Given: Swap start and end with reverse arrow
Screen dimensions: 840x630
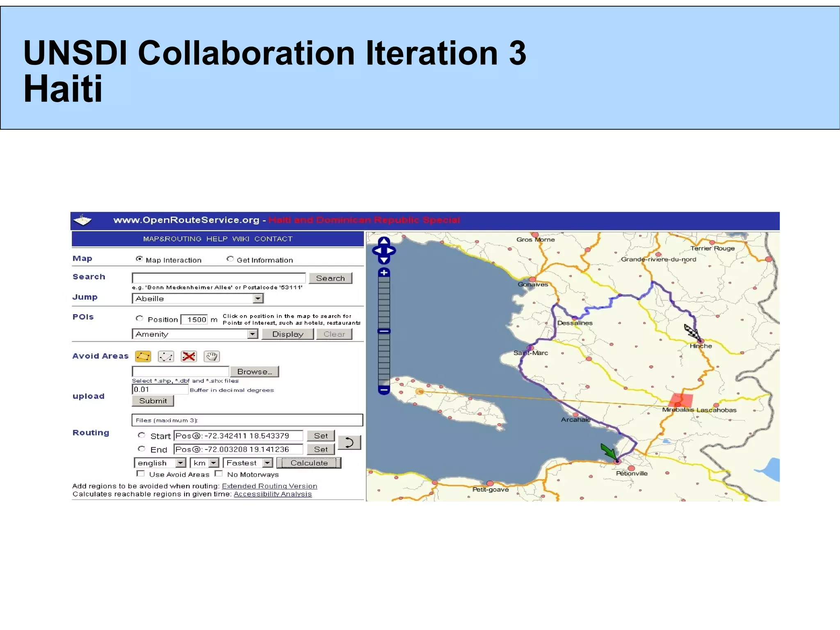Looking at the screenshot, I should 349,442.
